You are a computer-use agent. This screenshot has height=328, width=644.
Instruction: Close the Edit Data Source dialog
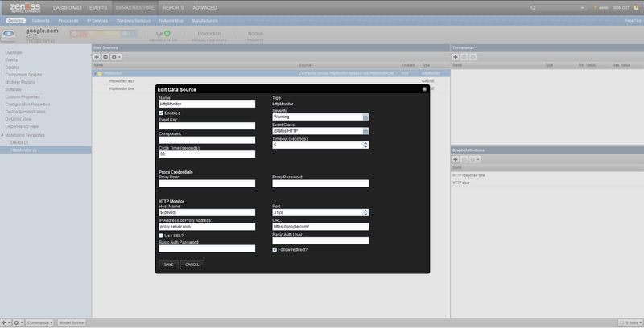pos(424,89)
